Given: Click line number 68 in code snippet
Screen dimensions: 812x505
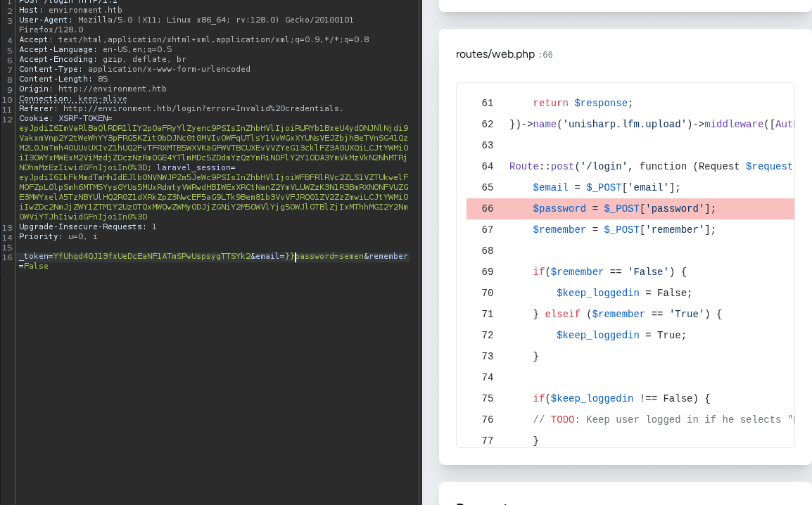Looking at the screenshot, I should pyautogui.click(x=488, y=250).
